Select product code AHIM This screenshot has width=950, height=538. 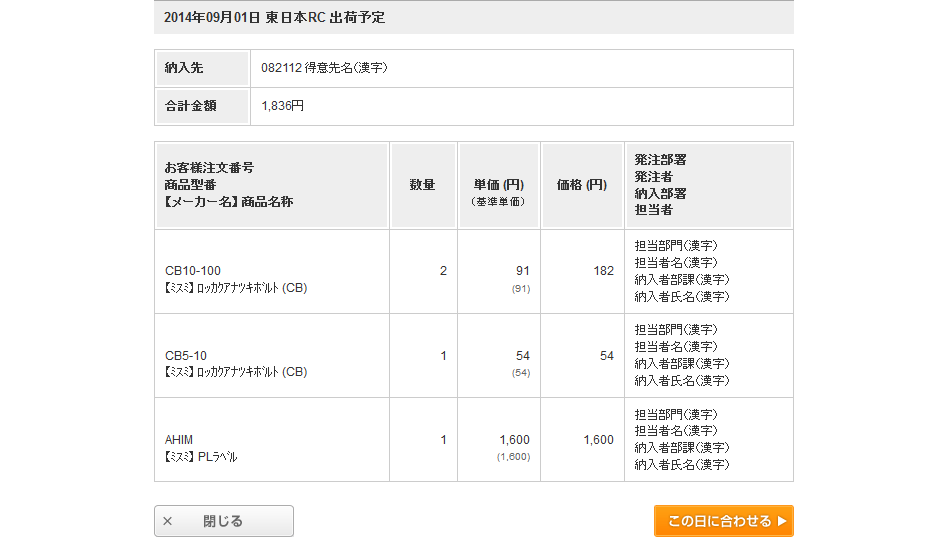[x=179, y=440]
